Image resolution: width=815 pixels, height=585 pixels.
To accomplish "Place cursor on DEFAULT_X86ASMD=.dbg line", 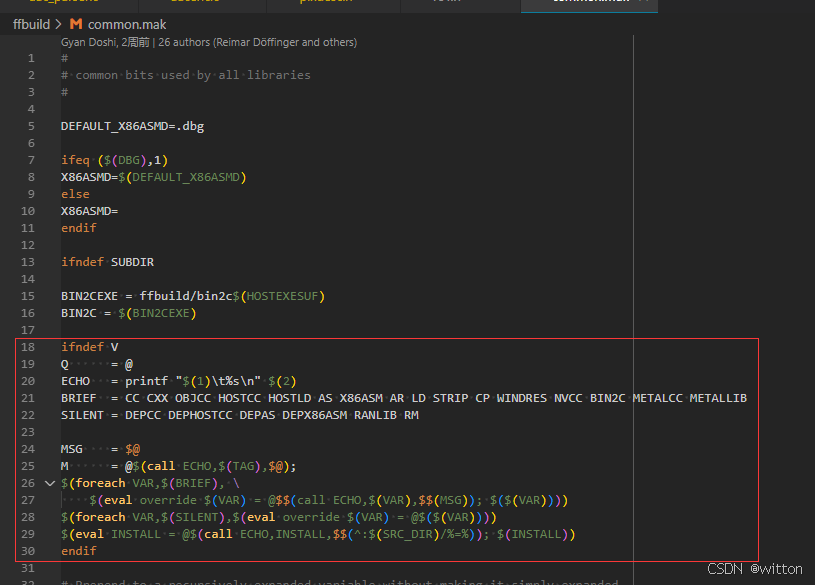I will coord(132,126).
